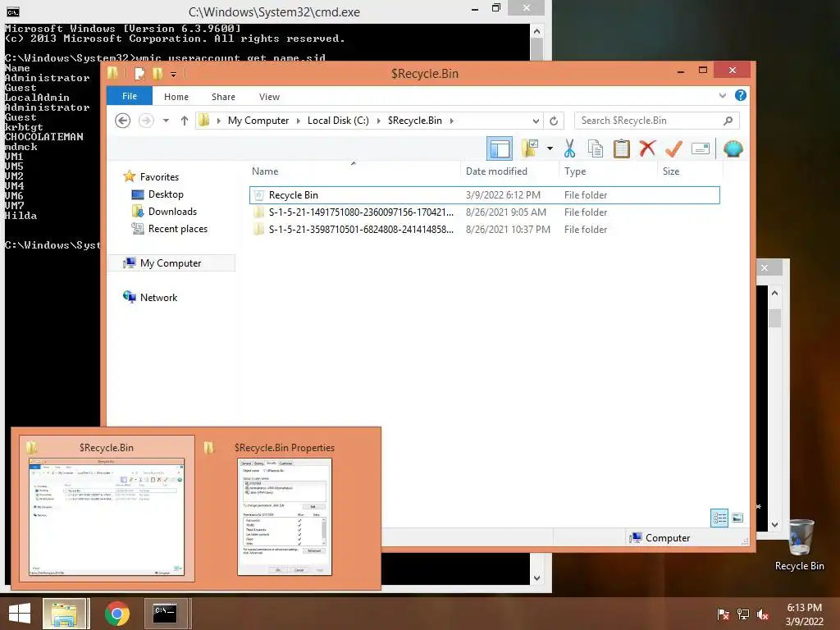The image size is (840, 630).
Task: Click the Quick Access properties icon in title bar
Action: pos(139,73)
